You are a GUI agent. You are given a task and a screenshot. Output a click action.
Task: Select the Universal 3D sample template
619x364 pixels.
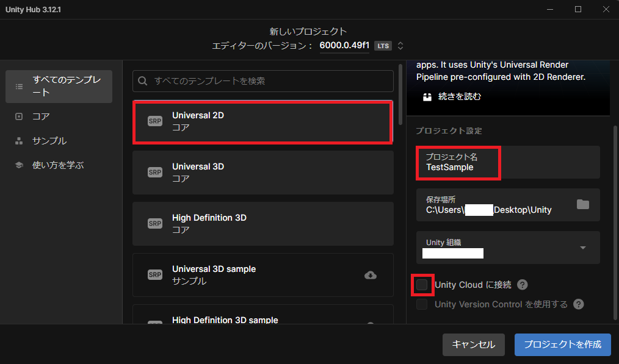263,275
